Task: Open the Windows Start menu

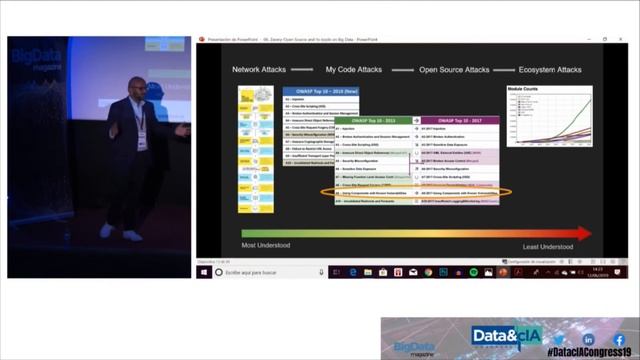Action: tap(204, 272)
